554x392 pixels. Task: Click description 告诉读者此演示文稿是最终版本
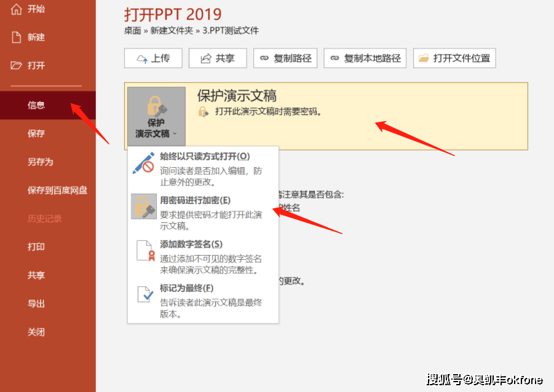[x=210, y=308]
